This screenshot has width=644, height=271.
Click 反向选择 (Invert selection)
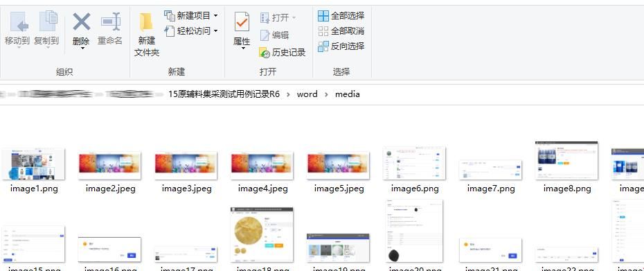[341, 46]
